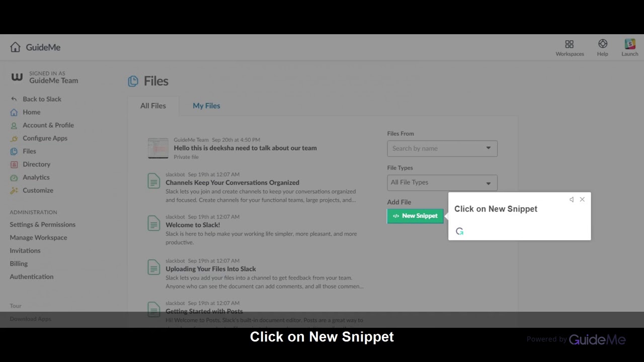The width and height of the screenshot is (644, 362).
Task: Open Directory in the sidebar
Action: click(x=36, y=164)
